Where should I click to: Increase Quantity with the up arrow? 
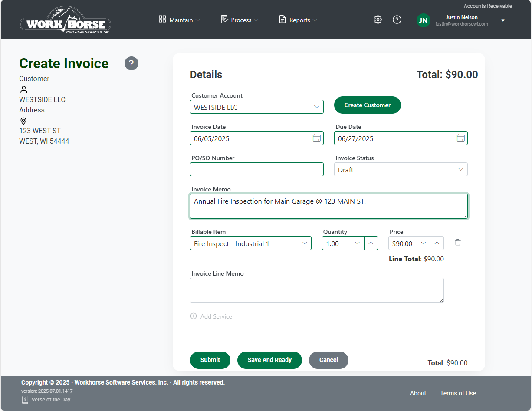tap(371, 243)
